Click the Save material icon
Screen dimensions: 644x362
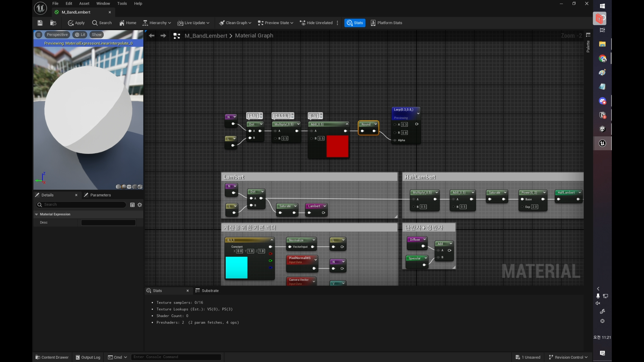point(40,23)
